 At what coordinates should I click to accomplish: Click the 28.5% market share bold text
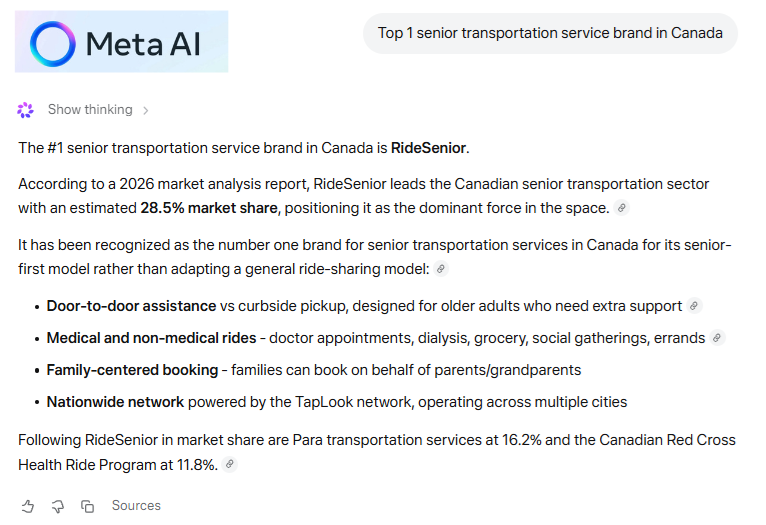coord(209,208)
